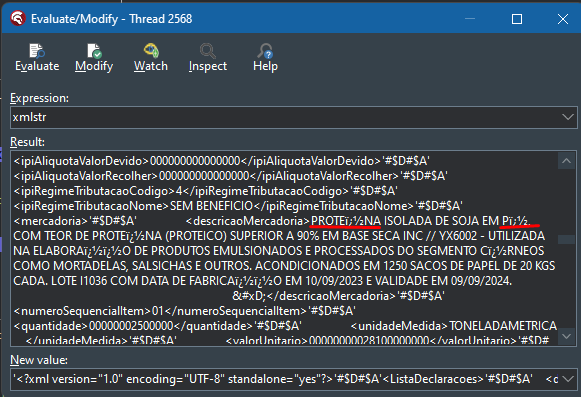Click the ipiAliquotaValorRecolher line in Result
This screenshot has width=581, height=397.
[x=230, y=176]
